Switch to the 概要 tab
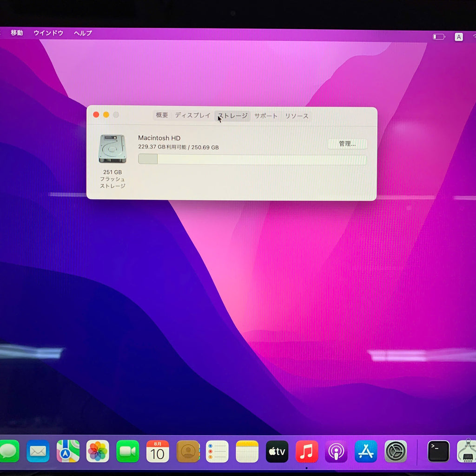 point(162,115)
